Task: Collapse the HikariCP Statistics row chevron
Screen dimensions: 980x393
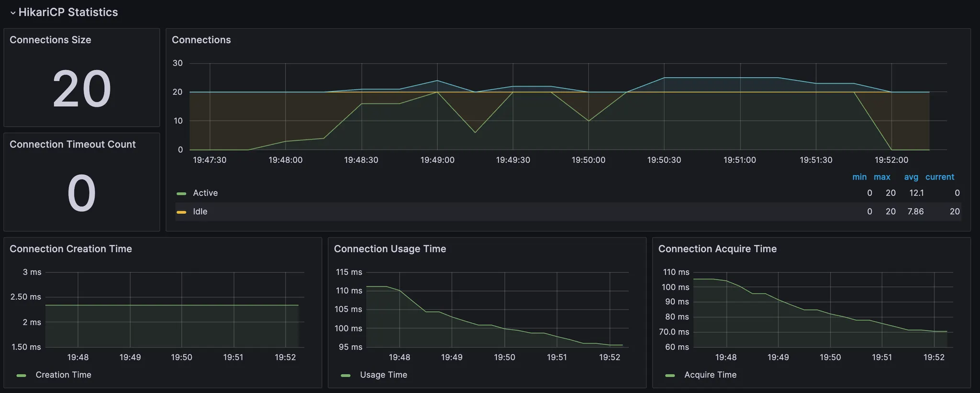Action: point(12,13)
